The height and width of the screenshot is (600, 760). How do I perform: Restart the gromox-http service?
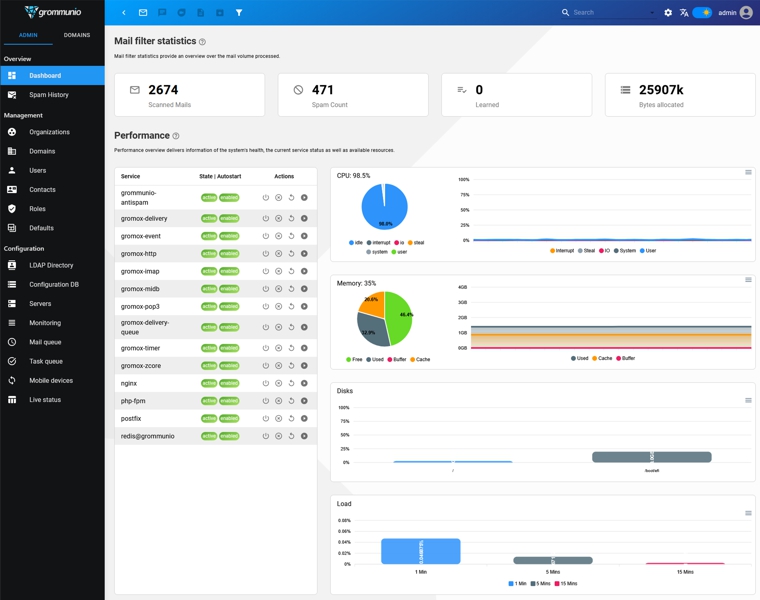click(292, 254)
